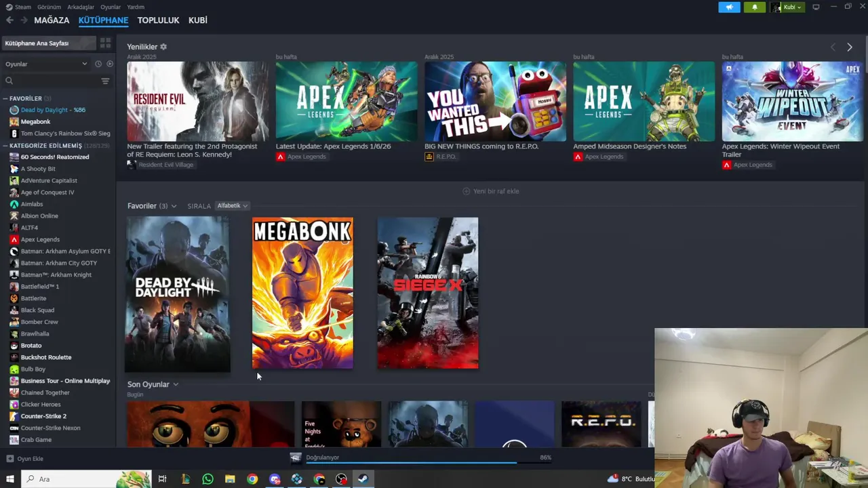Switch to the KÜTÜPHANE tab
The width and height of the screenshot is (868, 488).
(103, 20)
